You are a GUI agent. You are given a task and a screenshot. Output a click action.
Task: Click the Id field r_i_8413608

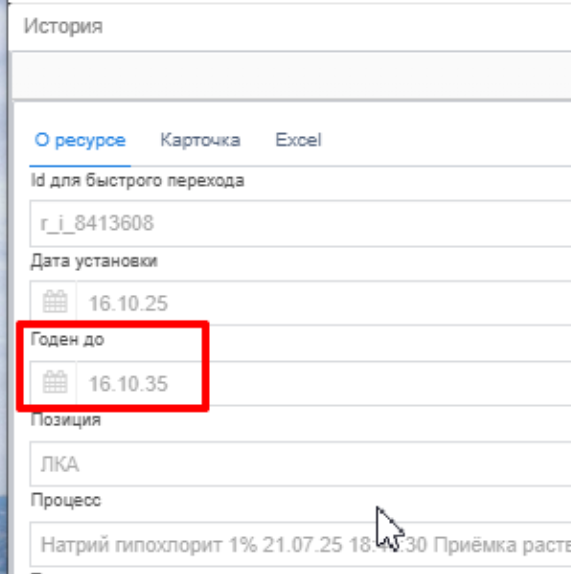300,223
